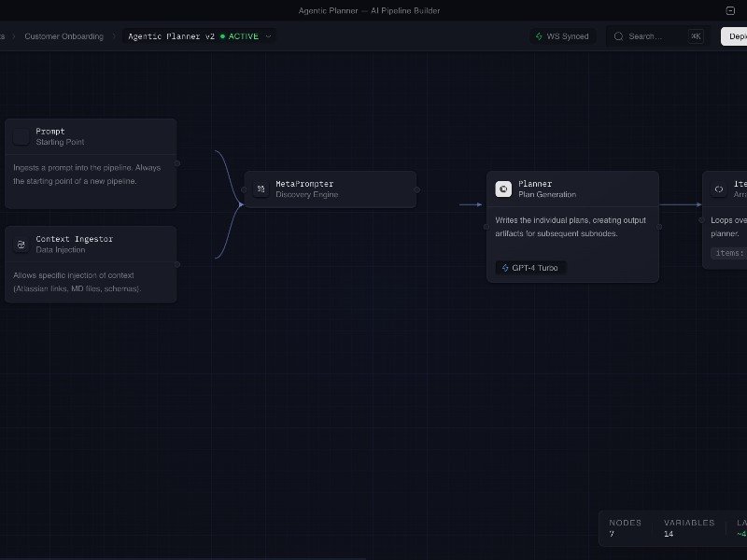Open the GPT-4 Turbo model selector
This screenshot has height=560, width=747.
coord(530,268)
